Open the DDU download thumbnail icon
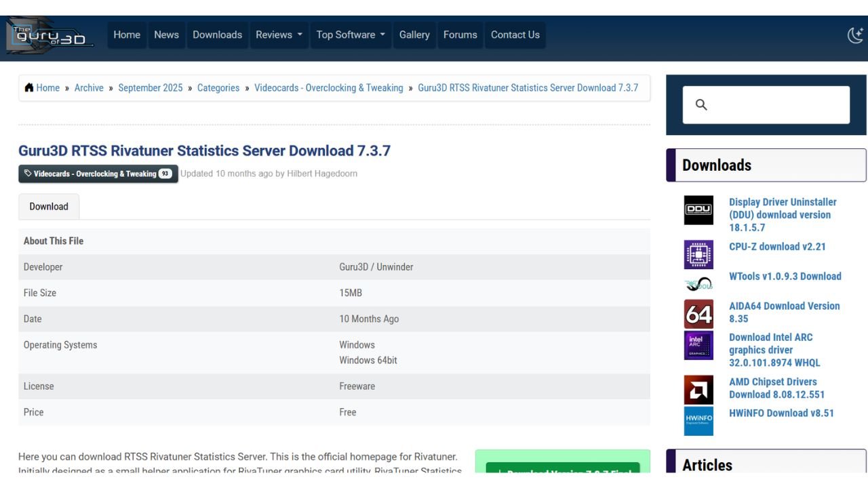868x488 pixels. click(698, 210)
